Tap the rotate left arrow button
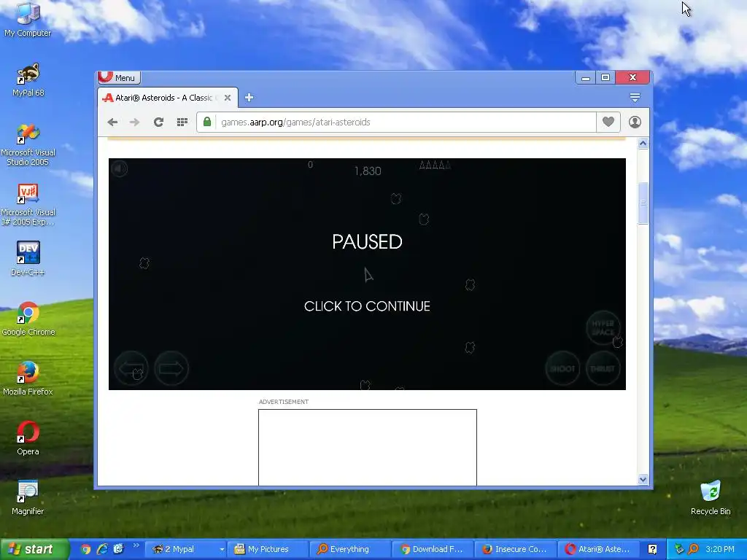Viewport: 747px width, 560px height. tap(131, 368)
